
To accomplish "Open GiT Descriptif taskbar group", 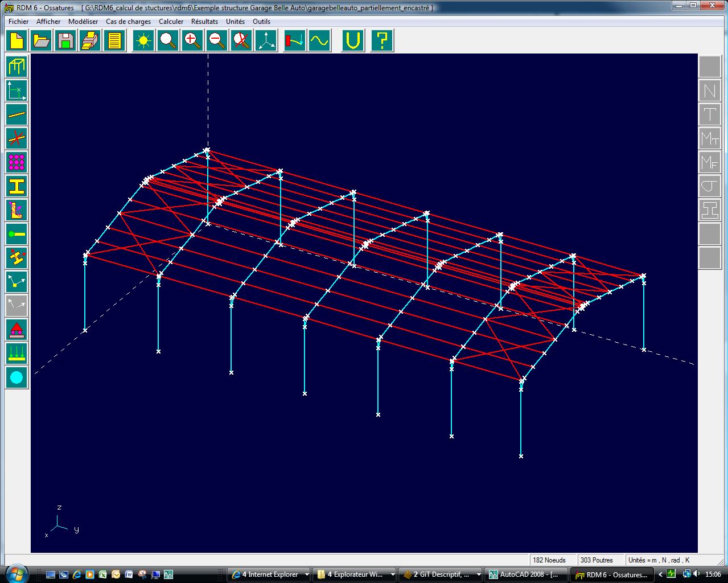I will 441,574.
